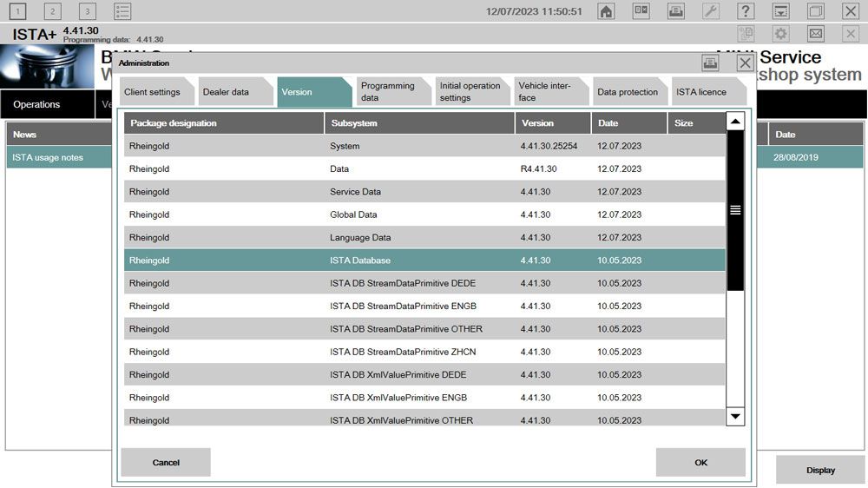
Task: Select ISTA DB StreamDataPrimitive DEDE row
Action: pyautogui.click(x=424, y=283)
